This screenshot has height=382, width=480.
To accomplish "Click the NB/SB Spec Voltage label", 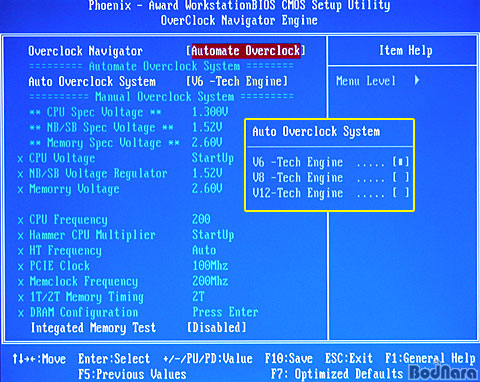I will (101, 128).
